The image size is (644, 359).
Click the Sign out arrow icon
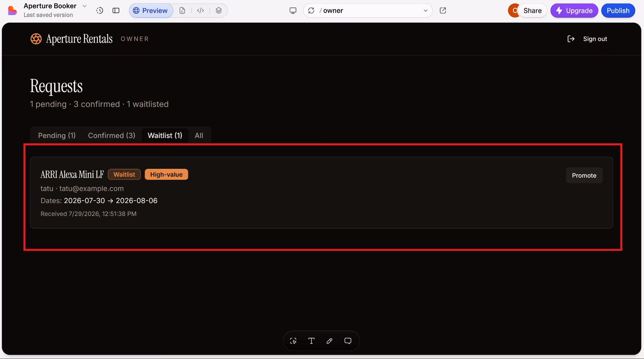coord(571,39)
